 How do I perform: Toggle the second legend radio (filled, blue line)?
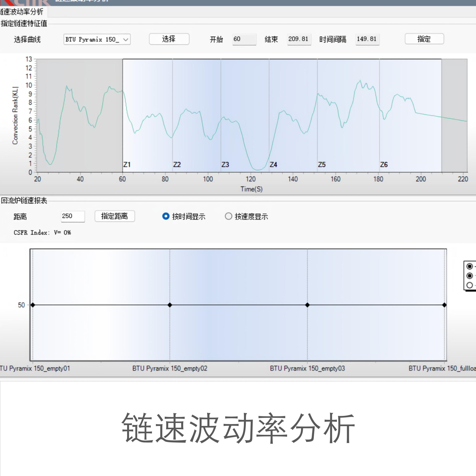pyautogui.click(x=469, y=276)
